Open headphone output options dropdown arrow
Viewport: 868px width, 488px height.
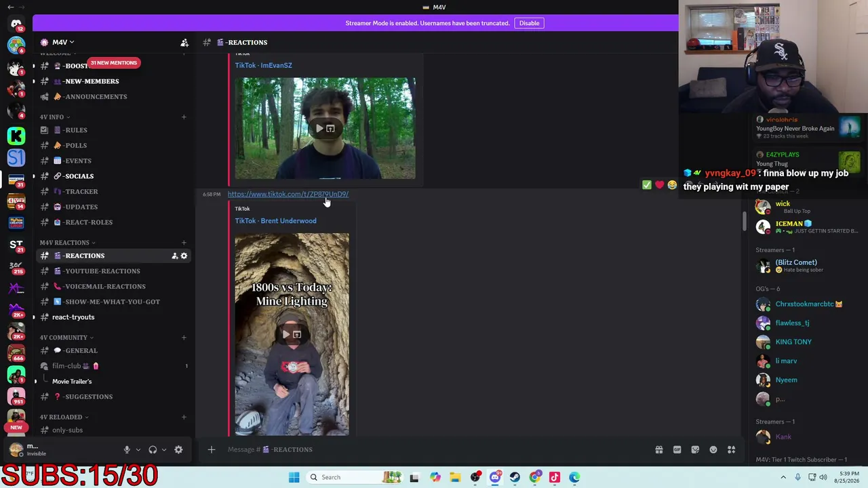click(x=163, y=449)
